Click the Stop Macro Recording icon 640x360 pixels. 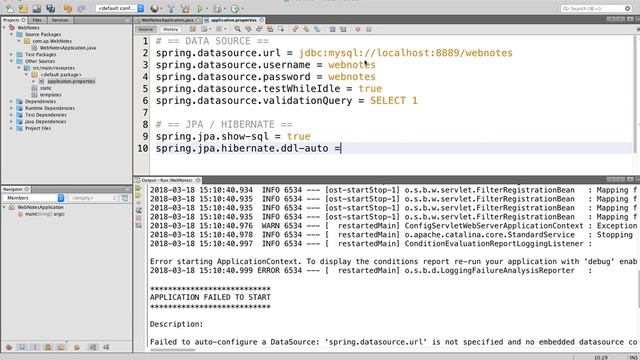tap(369, 29)
